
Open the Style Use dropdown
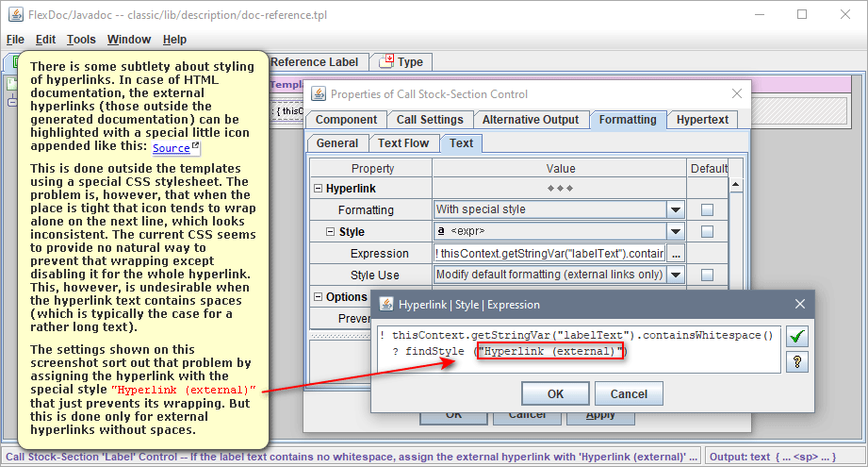coord(675,275)
